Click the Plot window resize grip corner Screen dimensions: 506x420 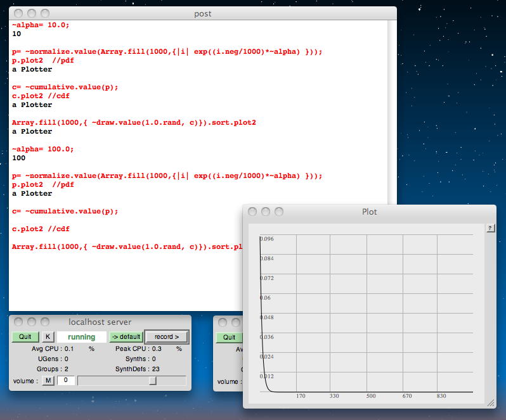490,402
